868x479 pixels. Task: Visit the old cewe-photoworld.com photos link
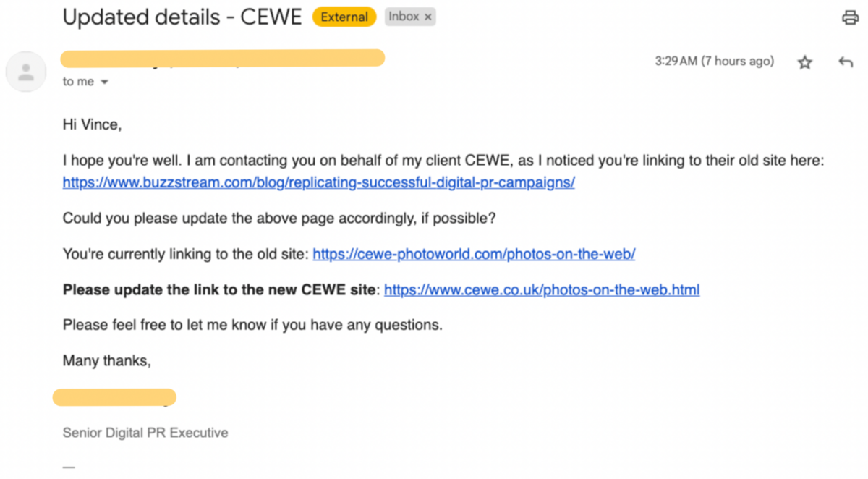coord(474,254)
